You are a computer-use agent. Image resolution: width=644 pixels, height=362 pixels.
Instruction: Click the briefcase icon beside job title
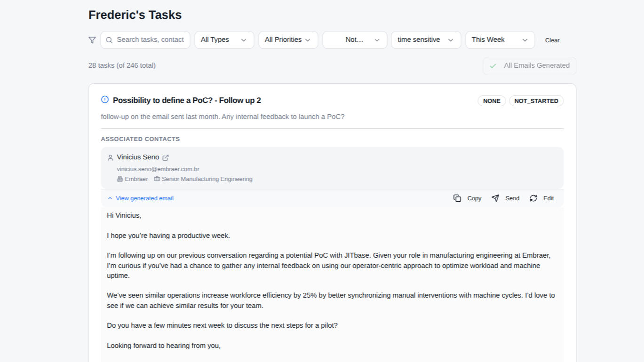pos(157,179)
